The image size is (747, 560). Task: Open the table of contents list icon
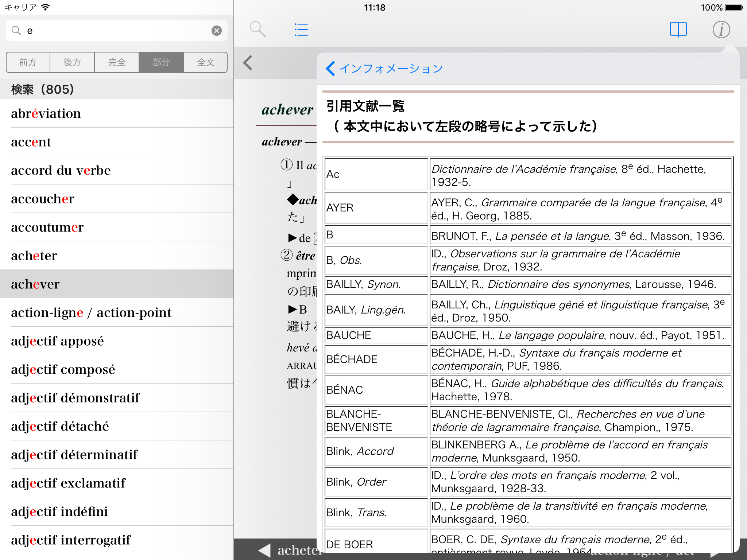pyautogui.click(x=301, y=30)
